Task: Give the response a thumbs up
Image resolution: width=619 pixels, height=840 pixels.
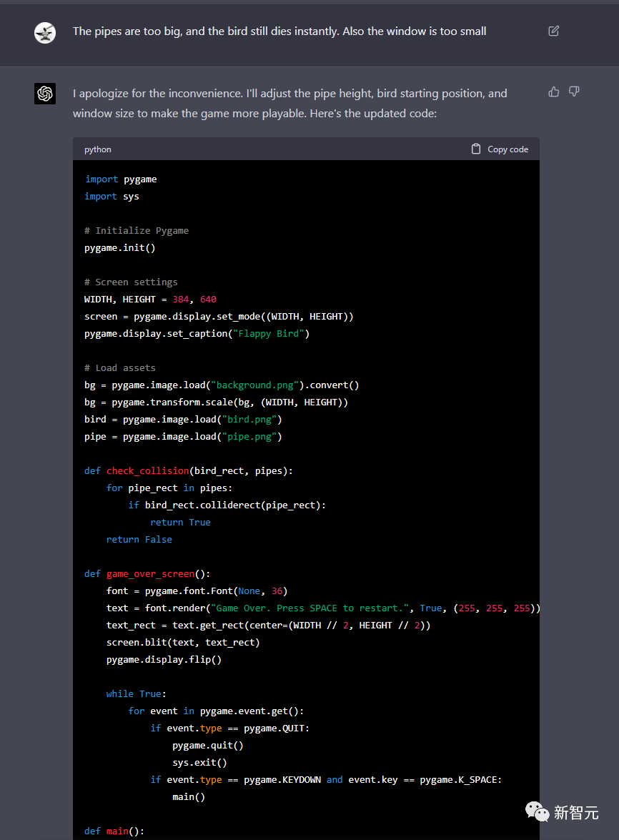Action: click(x=554, y=92)
